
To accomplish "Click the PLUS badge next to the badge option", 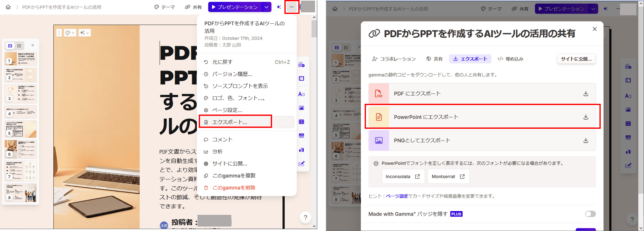I will 456,214.
